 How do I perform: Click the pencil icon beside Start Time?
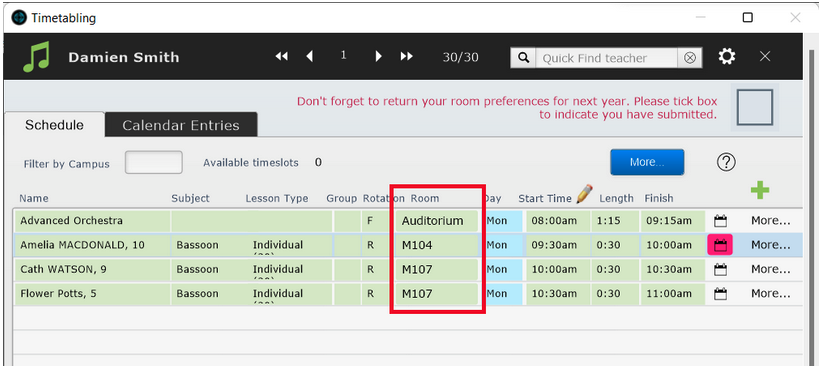point(584,194)
